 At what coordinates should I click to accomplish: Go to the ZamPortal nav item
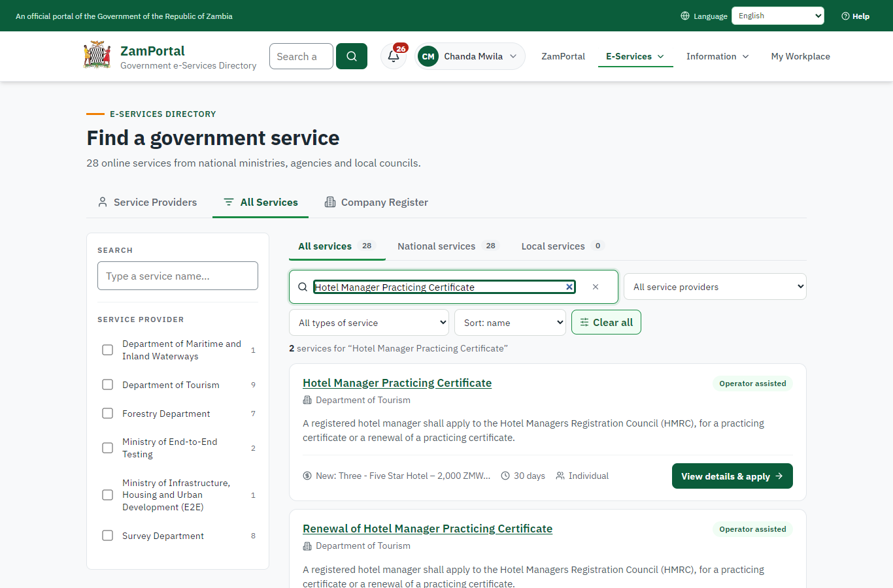click(x=563, y=56)
